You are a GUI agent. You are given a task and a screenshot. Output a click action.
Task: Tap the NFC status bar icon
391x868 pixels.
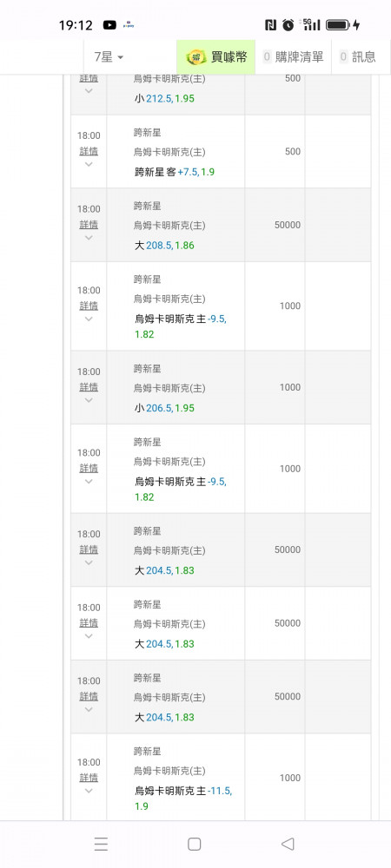[x=270, y=25]
